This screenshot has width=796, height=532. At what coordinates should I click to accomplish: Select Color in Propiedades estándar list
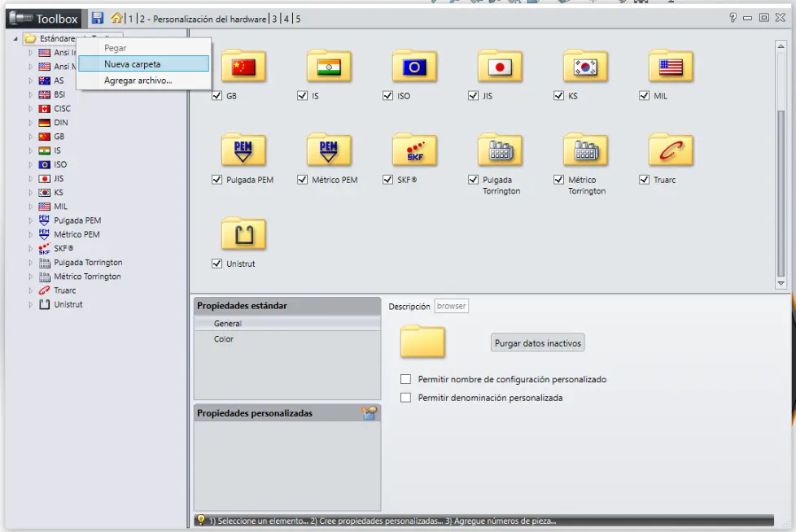[x=224, y=339]
